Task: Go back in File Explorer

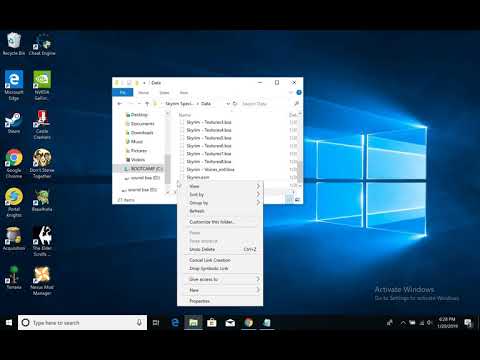Action: [x=120, y=104]
